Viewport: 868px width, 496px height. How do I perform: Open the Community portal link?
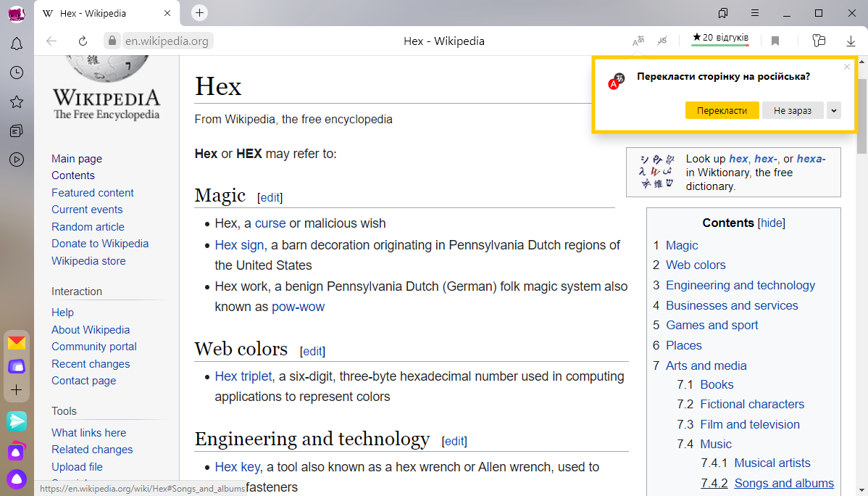(93, 347)
